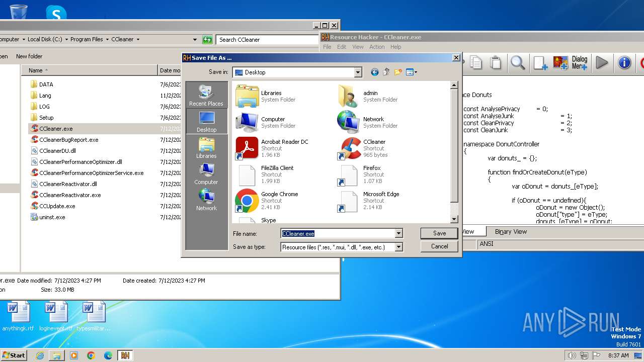Click the Explorer refresh button
644x362 pixels.
pos(207,39)
